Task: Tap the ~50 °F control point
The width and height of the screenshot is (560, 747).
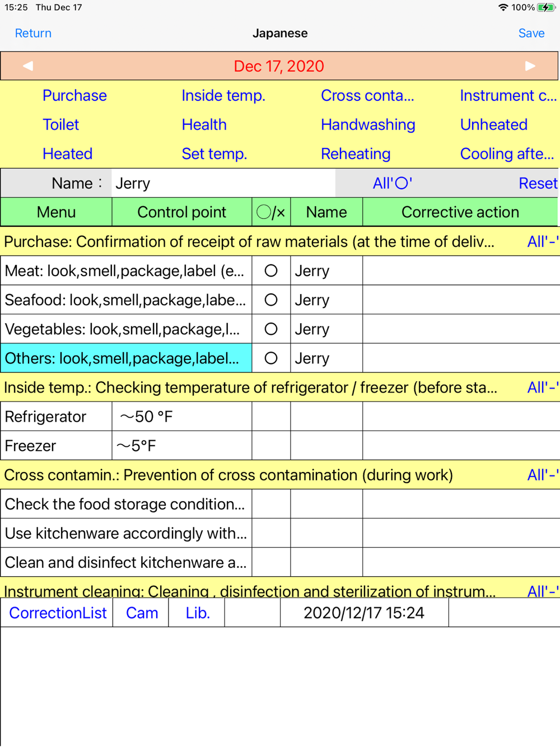Action: point(182,417)
